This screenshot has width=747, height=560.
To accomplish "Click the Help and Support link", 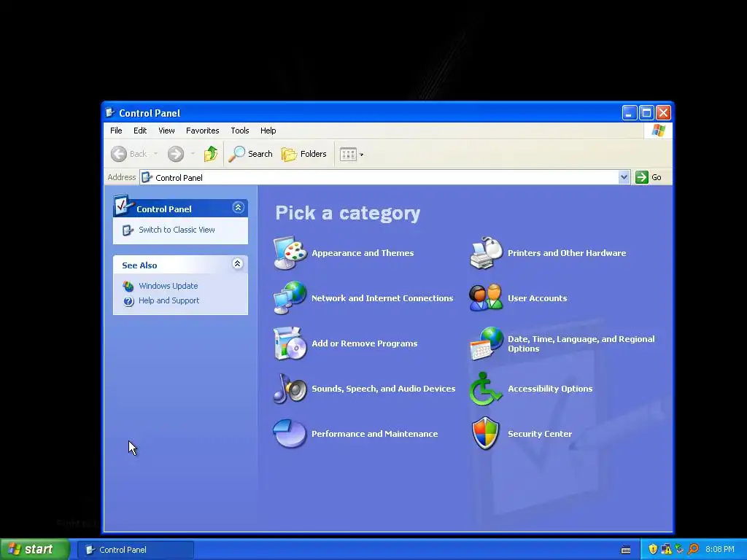I will 169,300.
